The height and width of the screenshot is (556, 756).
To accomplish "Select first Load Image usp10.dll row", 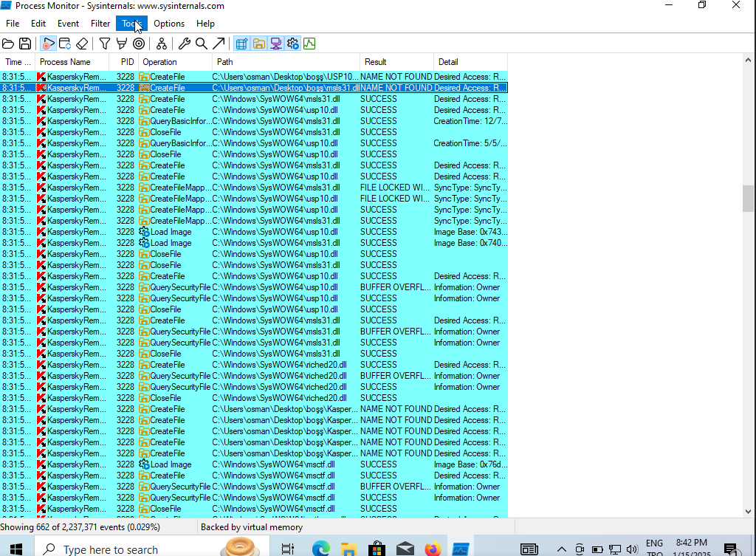I will point(254,232).
